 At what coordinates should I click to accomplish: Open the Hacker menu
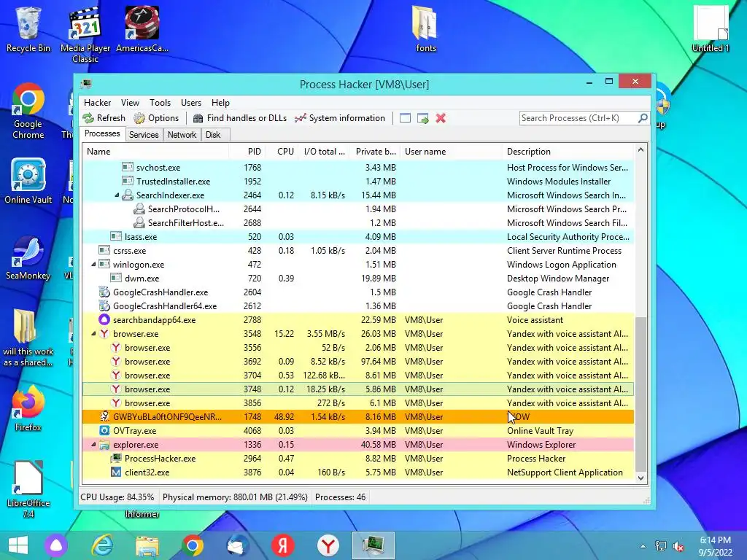coord(97,103)
